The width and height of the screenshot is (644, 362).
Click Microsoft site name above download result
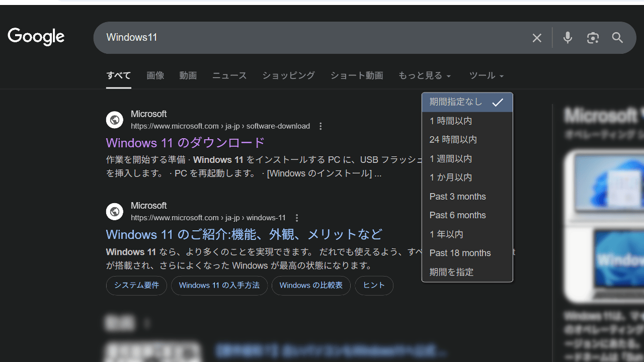point(148,114)
